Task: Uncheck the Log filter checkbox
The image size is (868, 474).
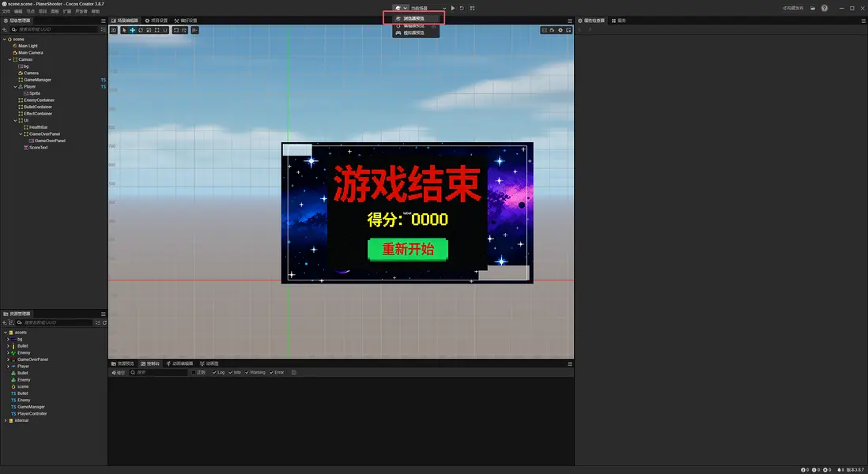Action: (x=214, y=372)
